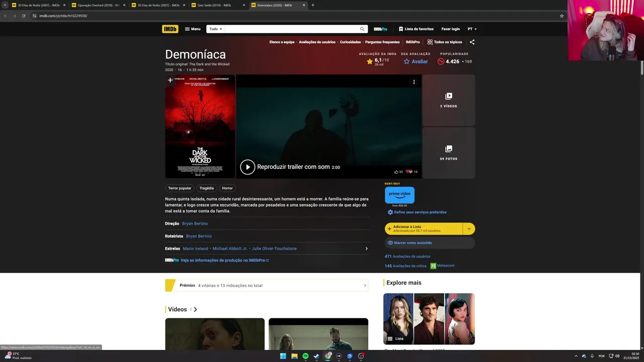Open the Windows Start menu
The height and width of the screenshot is (362, 644).
[283, 356]
